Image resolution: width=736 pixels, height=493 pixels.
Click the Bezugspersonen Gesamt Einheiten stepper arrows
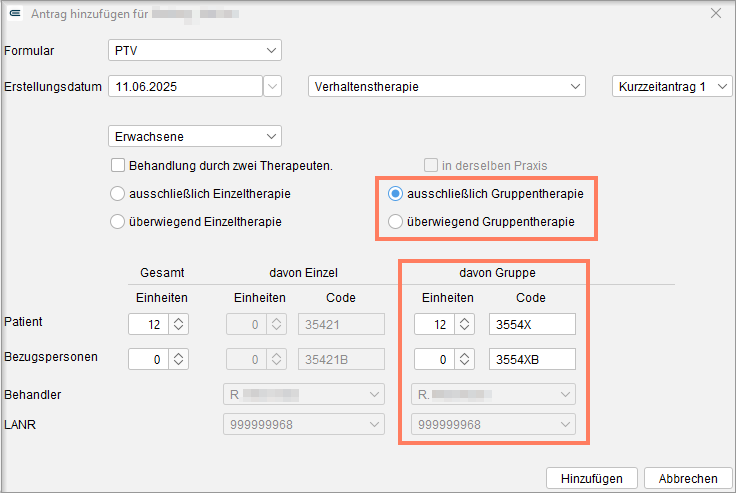point(178,359)
